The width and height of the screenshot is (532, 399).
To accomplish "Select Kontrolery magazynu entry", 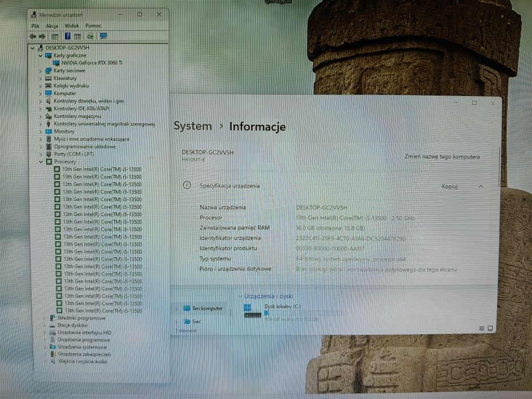I will (78, 116).
